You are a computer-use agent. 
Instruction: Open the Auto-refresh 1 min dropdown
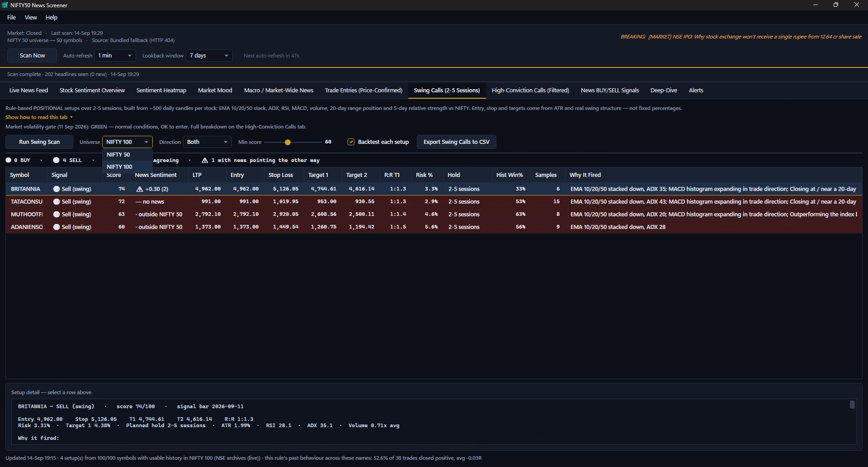[x=115, y=56]
